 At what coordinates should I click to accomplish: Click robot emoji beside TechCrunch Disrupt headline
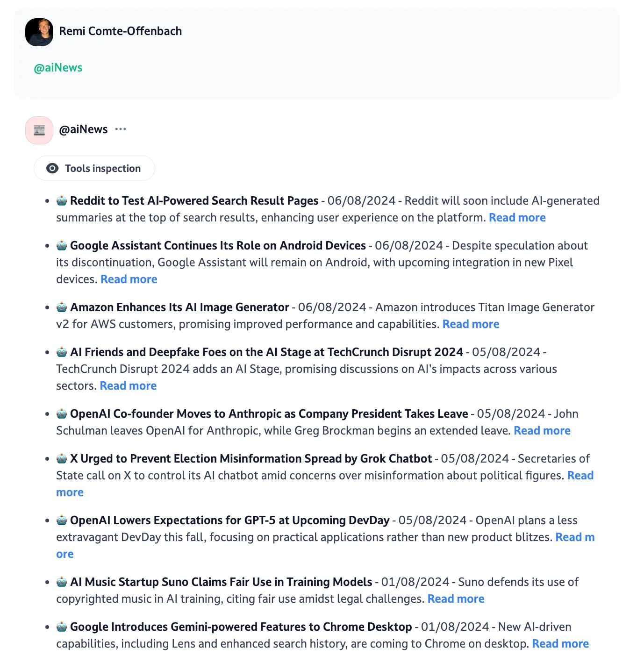62,352
